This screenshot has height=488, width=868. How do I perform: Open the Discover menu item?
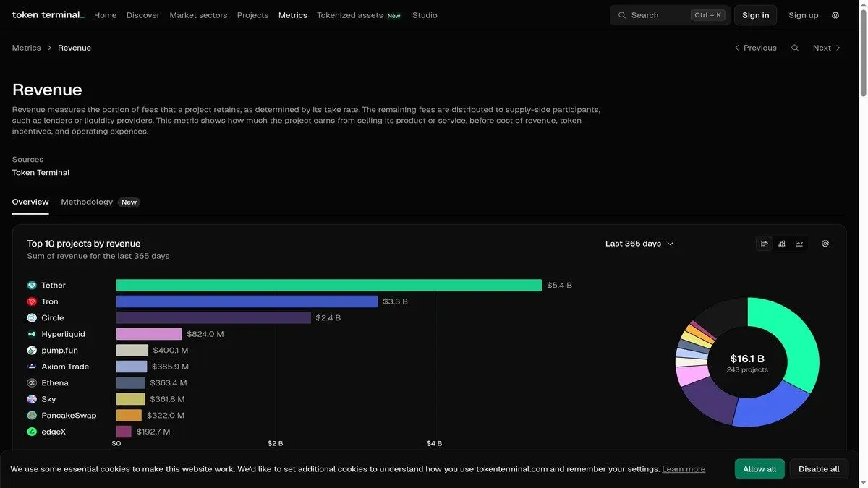[143, 15]
